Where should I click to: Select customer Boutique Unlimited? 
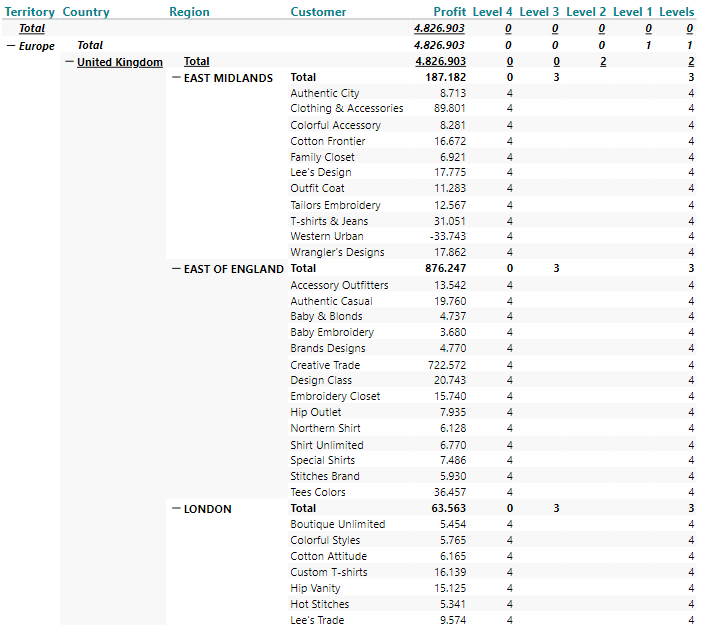tap(338, 524)
